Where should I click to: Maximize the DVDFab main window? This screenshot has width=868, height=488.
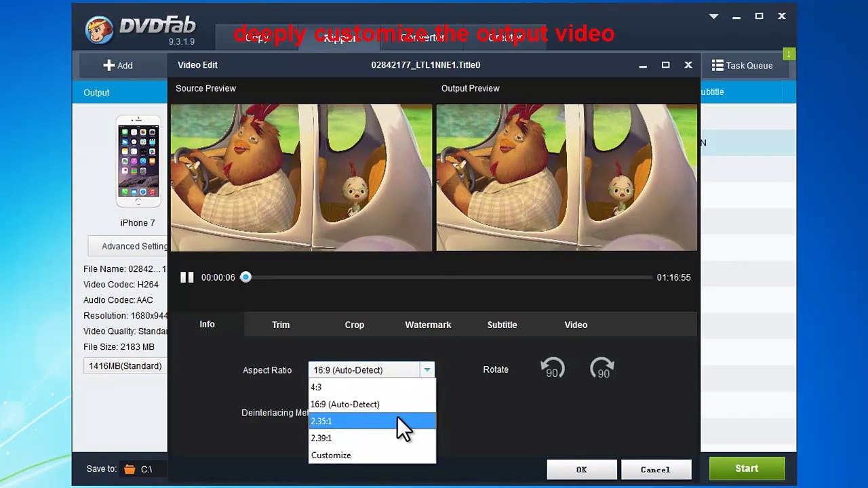[x=759, y=16]
